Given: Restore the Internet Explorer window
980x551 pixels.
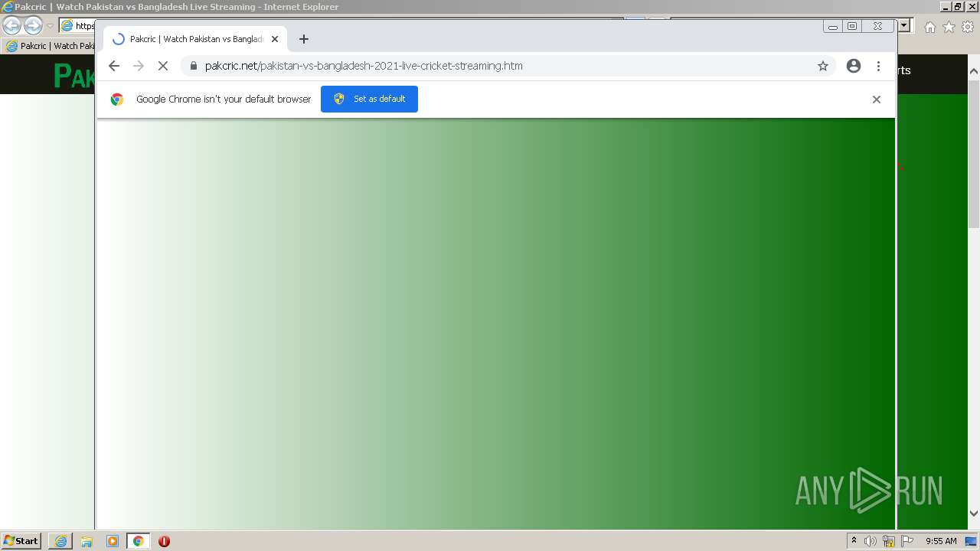Looking at the screenshot, I should [958, 6].
